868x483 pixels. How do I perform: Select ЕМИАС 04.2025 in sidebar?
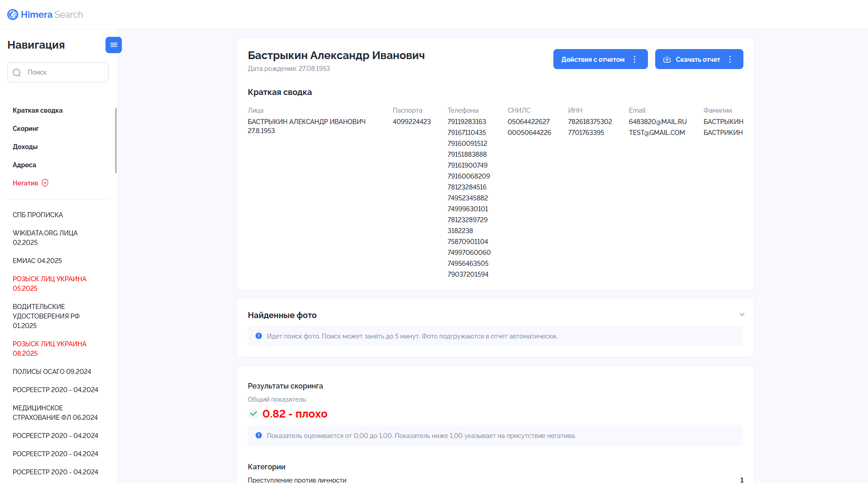click(37, 261)
